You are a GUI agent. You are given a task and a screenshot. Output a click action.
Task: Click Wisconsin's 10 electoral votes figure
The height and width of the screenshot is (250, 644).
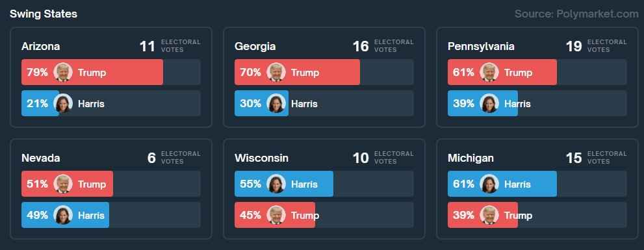coord(361,158)
